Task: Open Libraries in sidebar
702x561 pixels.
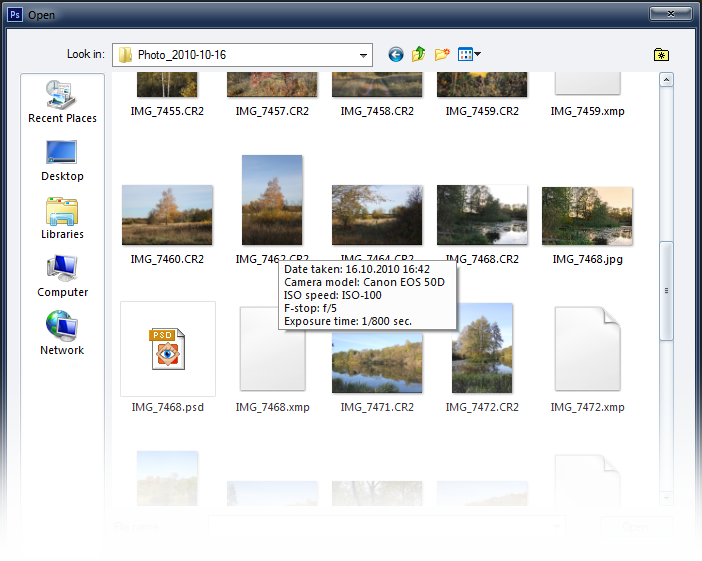Action: coord(62,218)
